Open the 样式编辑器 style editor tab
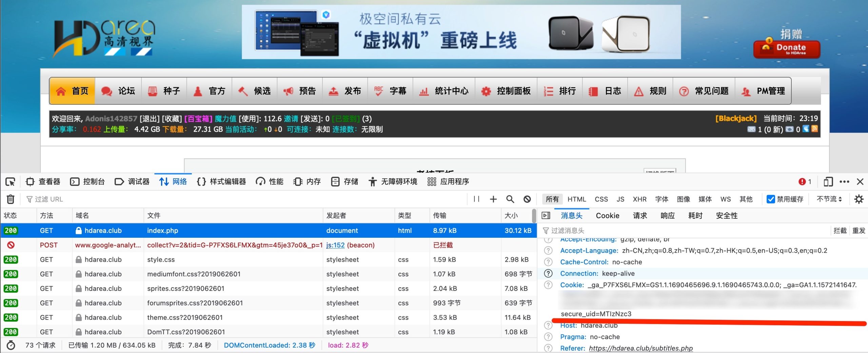The width and height of the screenshot is (868, 353). click(221, 182)
